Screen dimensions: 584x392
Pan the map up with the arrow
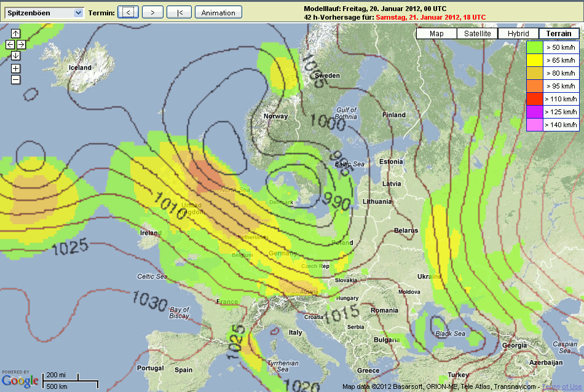[15, 34]
